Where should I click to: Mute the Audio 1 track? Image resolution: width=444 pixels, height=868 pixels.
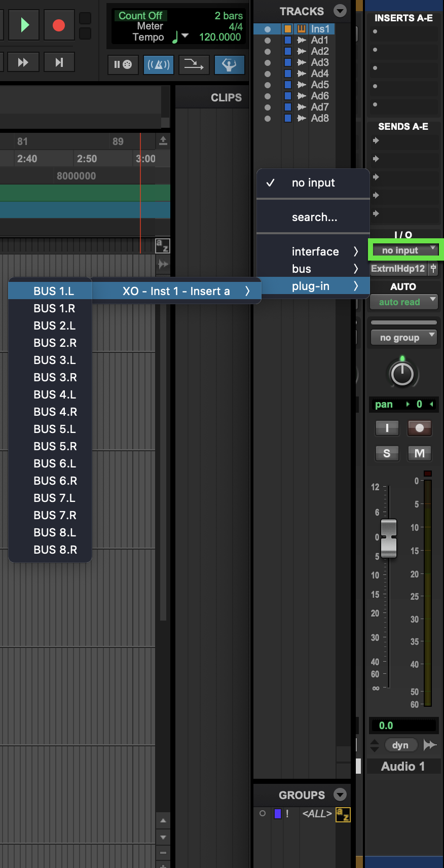click(x=420, y=453)
